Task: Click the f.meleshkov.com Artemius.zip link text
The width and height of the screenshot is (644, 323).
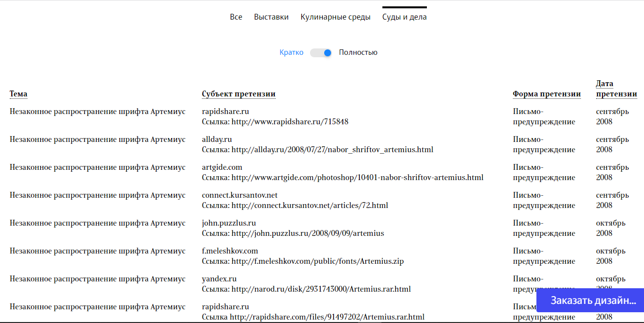Action: click(318, 261)
